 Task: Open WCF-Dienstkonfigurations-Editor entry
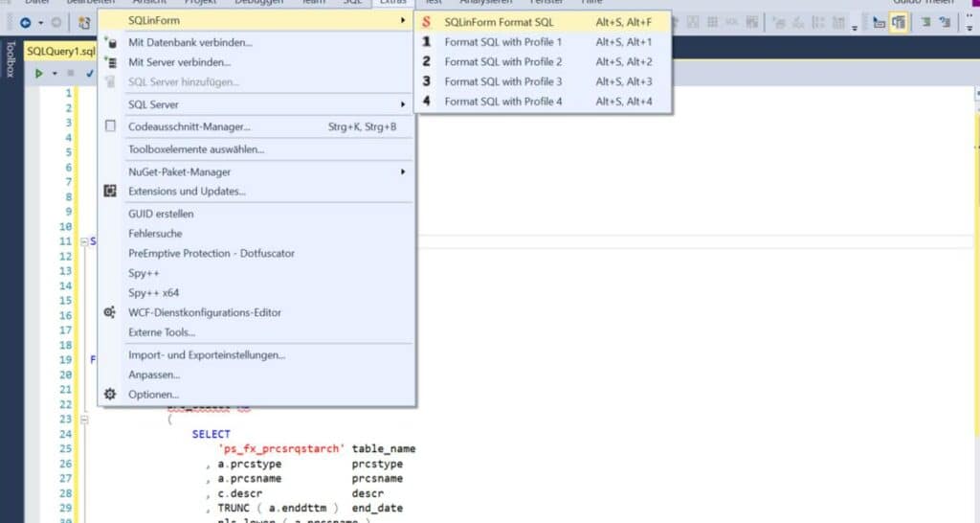pos(256,312)
